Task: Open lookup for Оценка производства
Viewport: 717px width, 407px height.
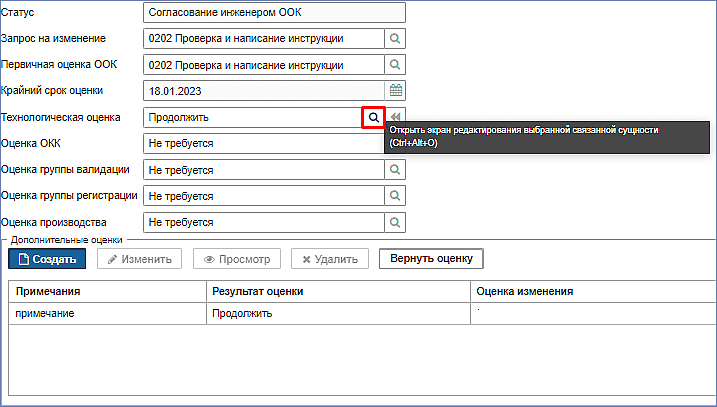Action: coord(395,222)
